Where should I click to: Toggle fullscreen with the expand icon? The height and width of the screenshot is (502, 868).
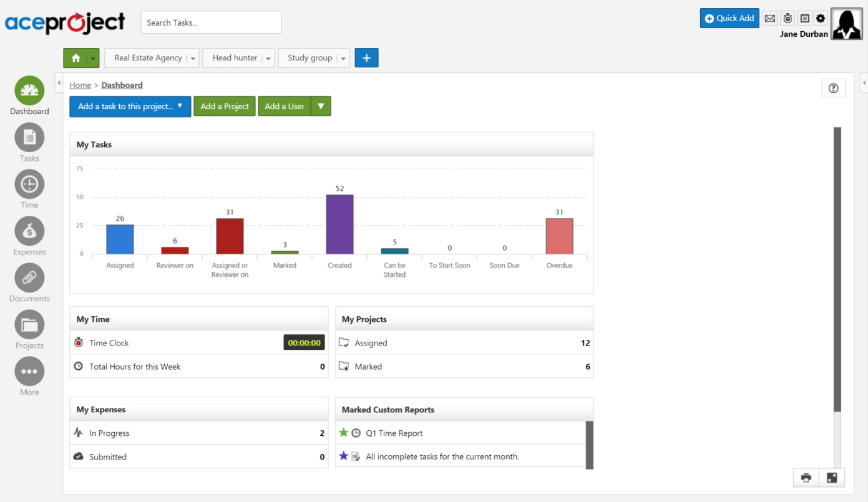tap(832, 478)
